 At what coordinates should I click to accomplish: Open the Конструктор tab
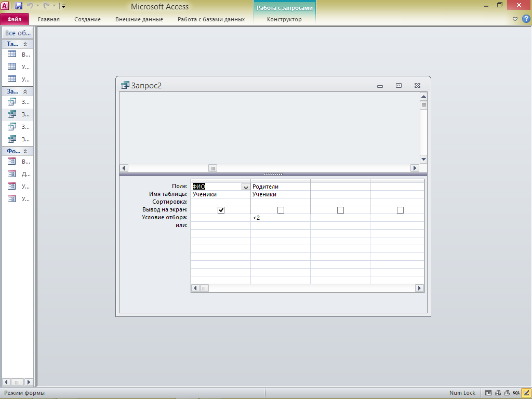(x=284, y=19)
